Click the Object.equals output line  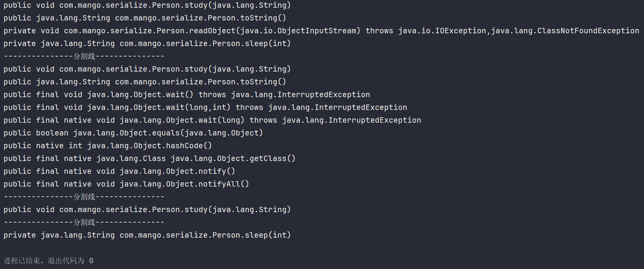tap(133, 133)
